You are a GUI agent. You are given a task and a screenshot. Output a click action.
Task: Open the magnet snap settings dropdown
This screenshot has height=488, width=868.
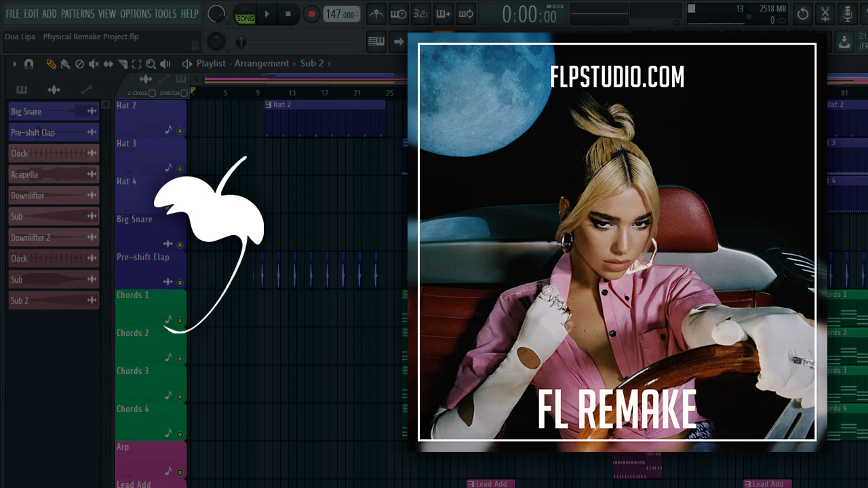[x=28, y=64]
